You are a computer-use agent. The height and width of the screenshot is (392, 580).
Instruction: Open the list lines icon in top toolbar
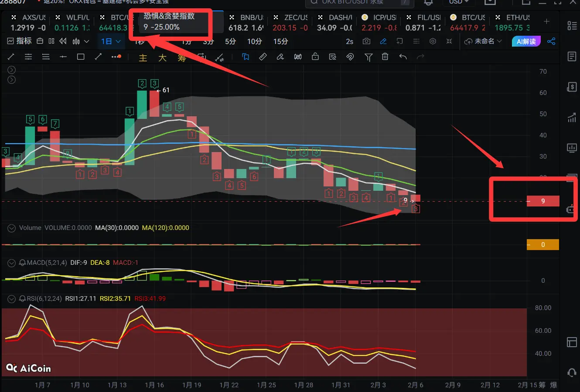tap(416, 41)
